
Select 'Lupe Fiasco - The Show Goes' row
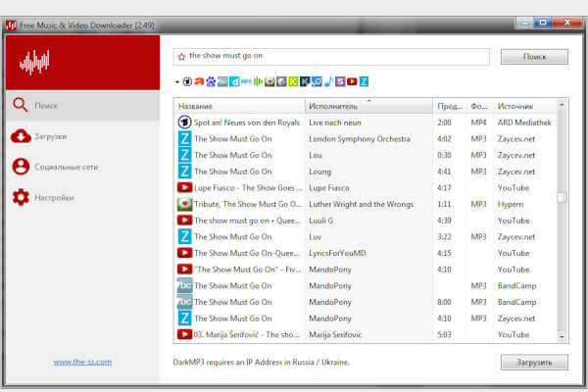coord(366,187)
